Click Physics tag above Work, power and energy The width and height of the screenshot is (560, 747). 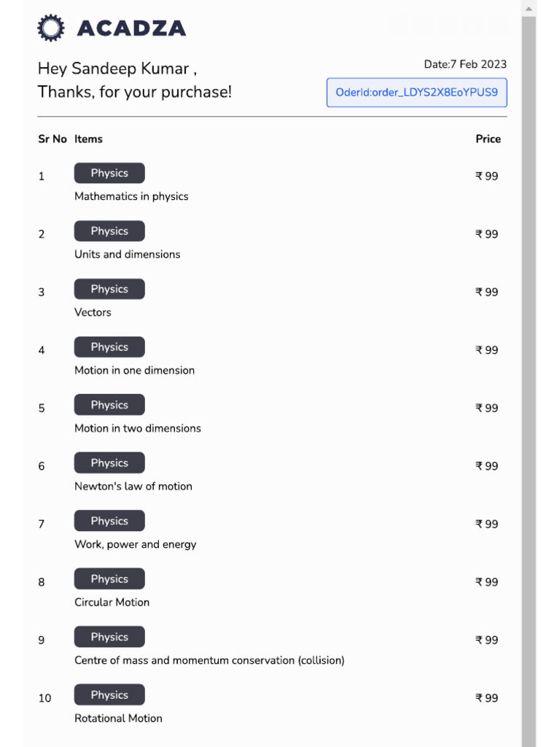(x=109, y=522)
